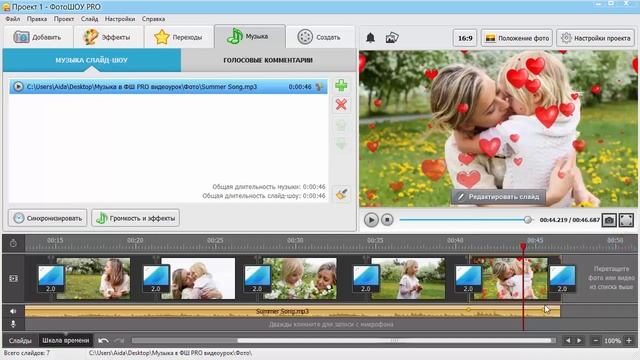
Task: Click transition icon before white hugging slide
Action: point(156,278)
